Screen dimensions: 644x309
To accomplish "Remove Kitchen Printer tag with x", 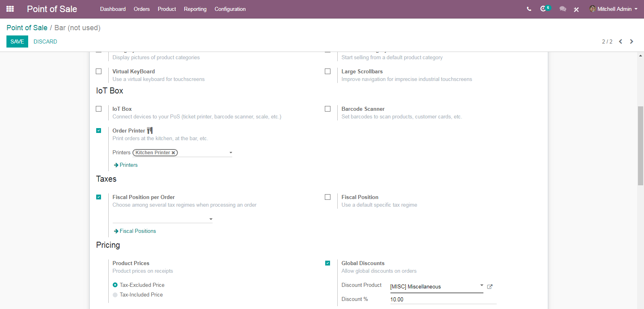I will pyautogui.click(x=173, y=153).
